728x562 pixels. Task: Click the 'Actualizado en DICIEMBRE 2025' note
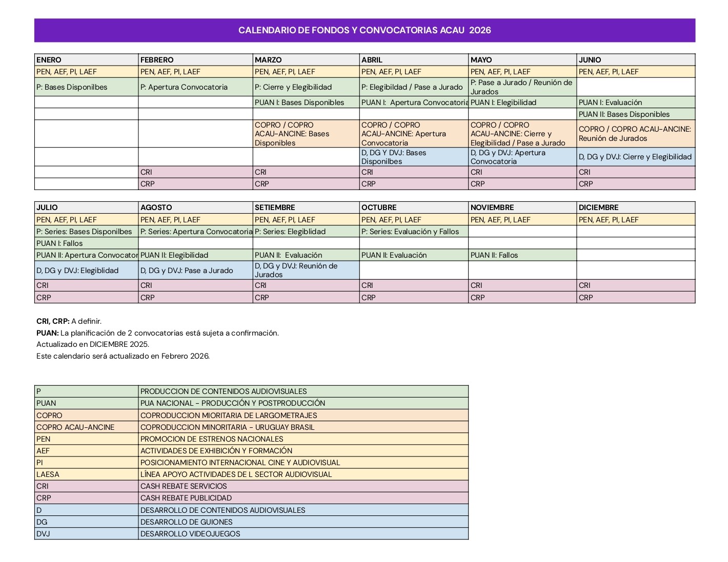pyautogui.click(x=93, y=344)
